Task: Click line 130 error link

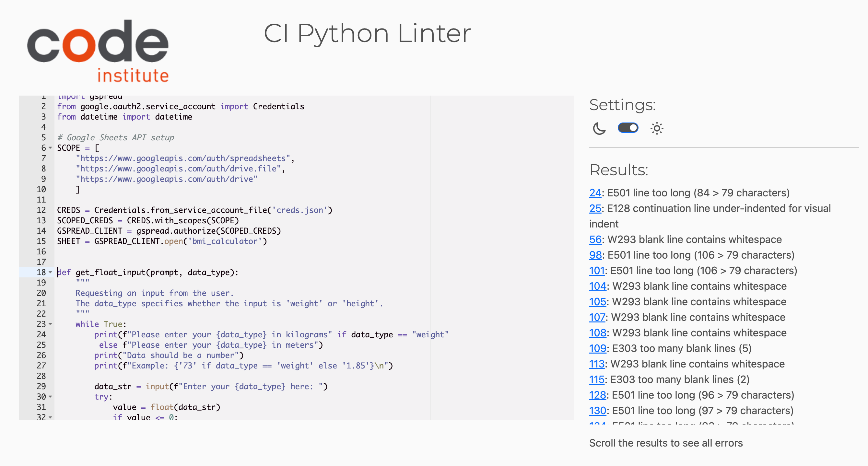Action: (597, 410)
